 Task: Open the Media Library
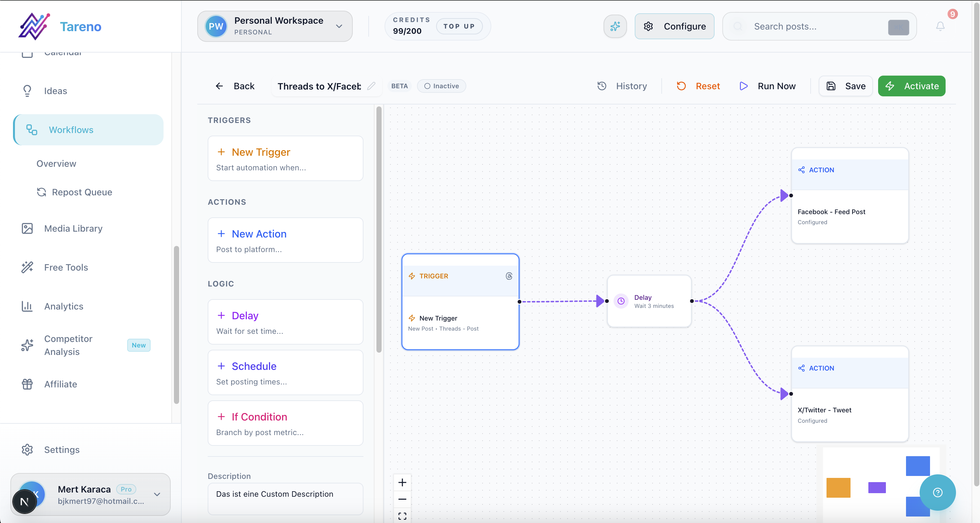click(x=88, y=229)
